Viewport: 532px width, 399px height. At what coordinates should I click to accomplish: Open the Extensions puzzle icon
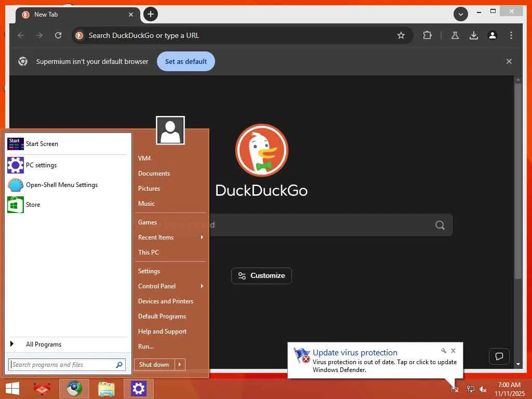pos(427,35)
